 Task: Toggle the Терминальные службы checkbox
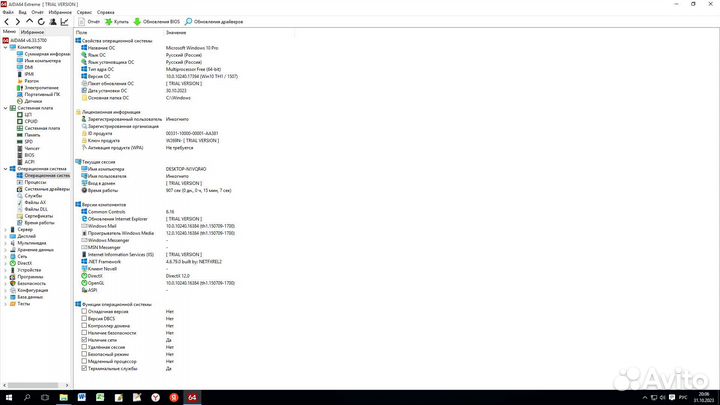click(84, 369)
